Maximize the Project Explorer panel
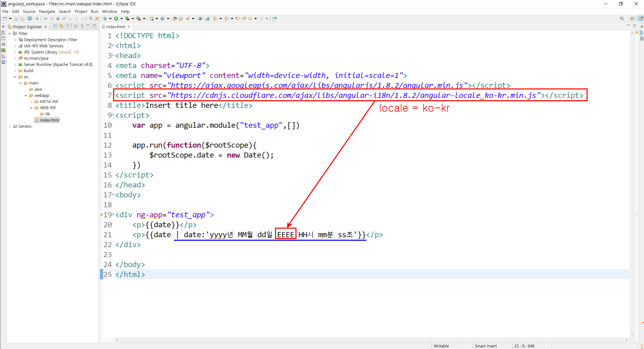The height and width of the screenshot is (349, 644). pos(94,26)
